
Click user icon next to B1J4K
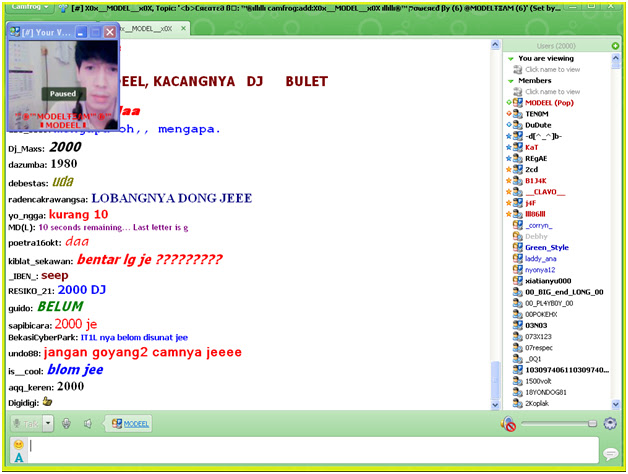click(x=518, y=181)
